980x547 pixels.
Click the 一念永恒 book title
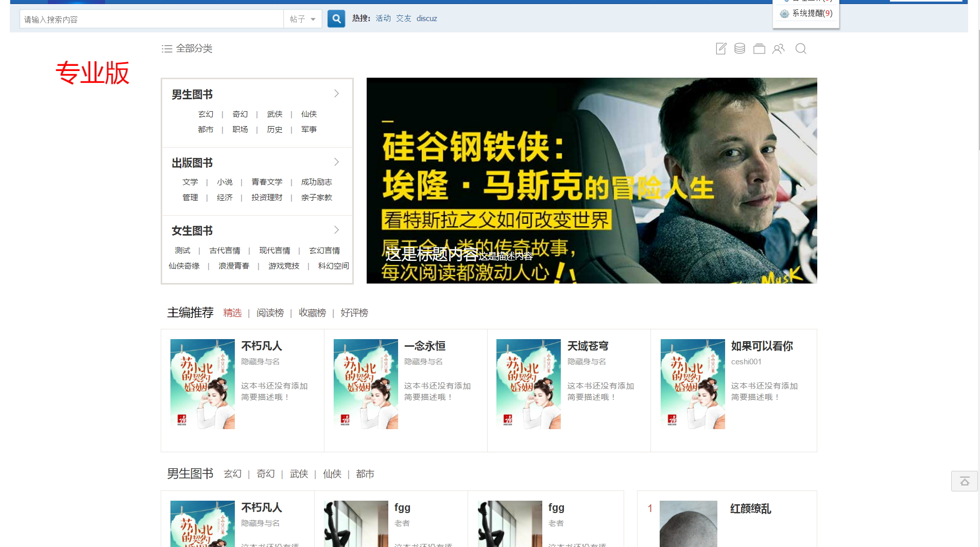[425, 346]
